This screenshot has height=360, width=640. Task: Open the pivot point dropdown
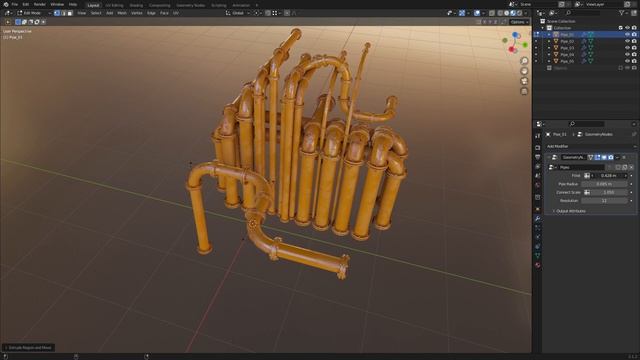(x=258, y=13)
